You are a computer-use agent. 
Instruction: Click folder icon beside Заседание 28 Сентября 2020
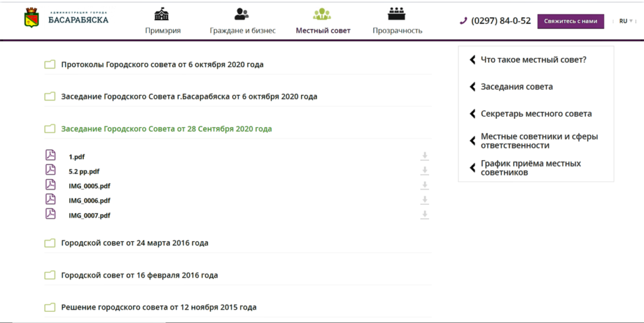click(50, 129)
